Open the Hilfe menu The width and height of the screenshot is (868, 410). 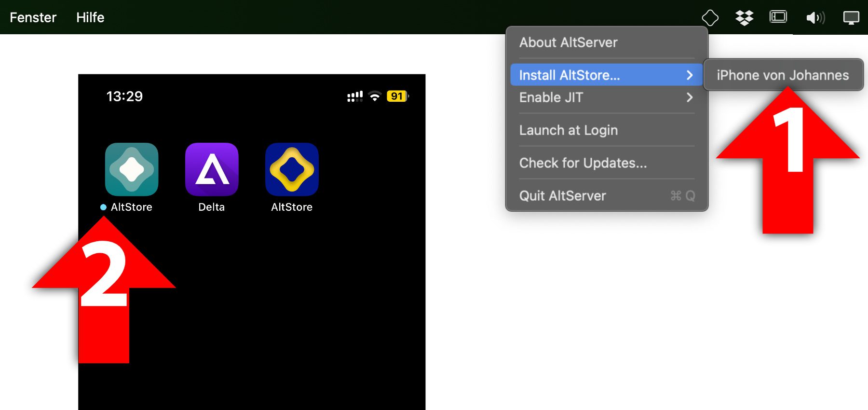(90, 17)
